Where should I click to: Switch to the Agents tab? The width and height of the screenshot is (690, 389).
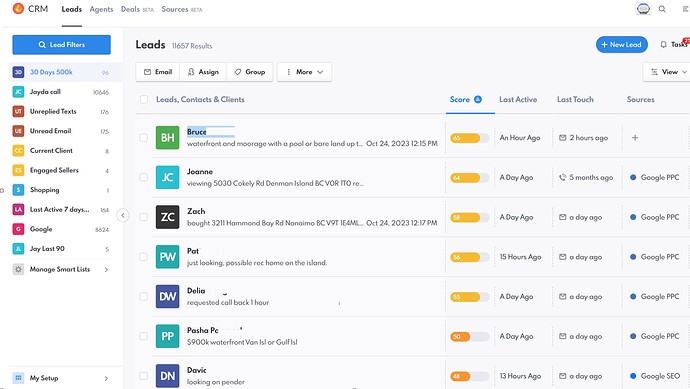[x=101, y=9]
